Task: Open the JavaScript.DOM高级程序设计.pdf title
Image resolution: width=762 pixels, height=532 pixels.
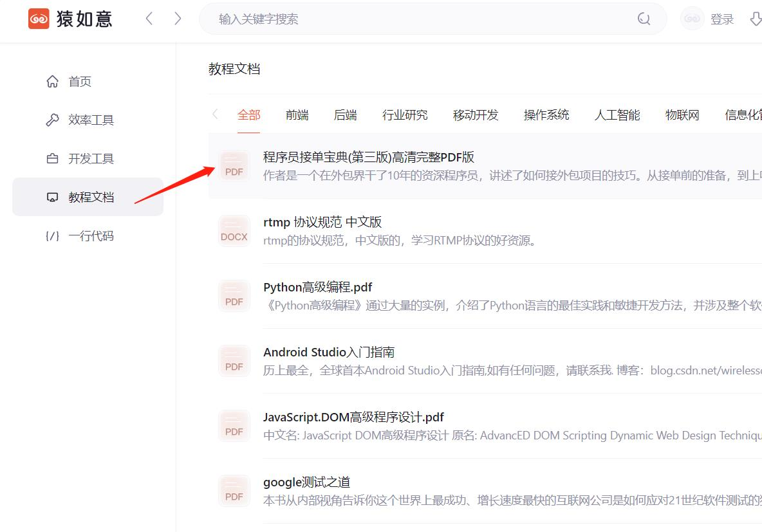Action: pyautogui.click(x=354, y=417)
